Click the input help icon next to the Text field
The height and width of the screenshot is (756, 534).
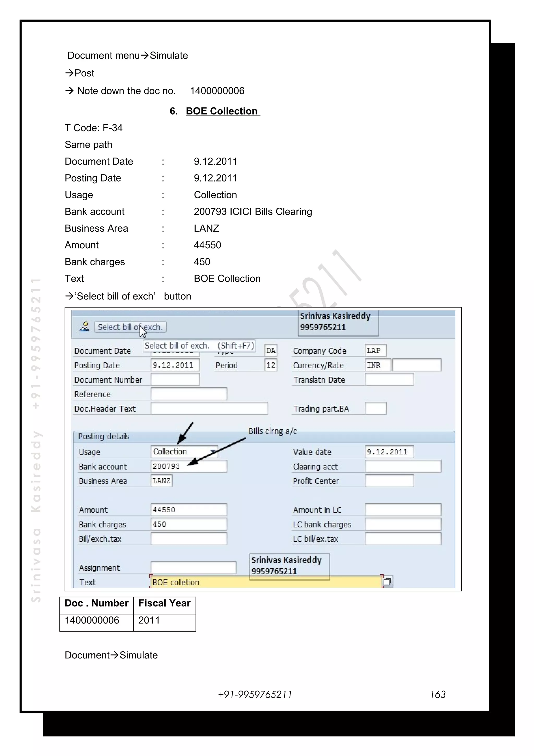(387, 582)
